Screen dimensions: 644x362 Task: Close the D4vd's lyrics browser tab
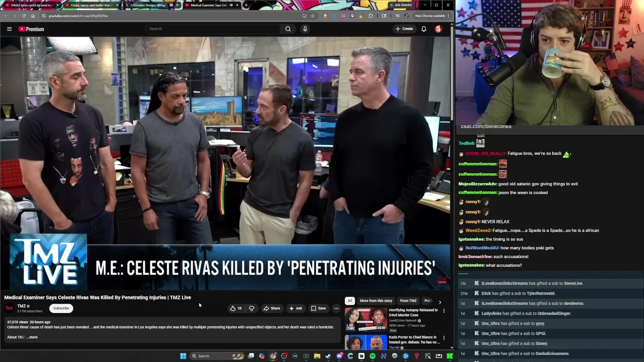[57, 5]
